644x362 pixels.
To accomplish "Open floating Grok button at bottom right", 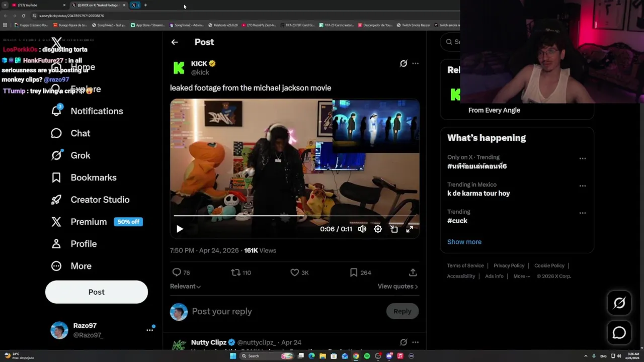I will pos(619,303).
